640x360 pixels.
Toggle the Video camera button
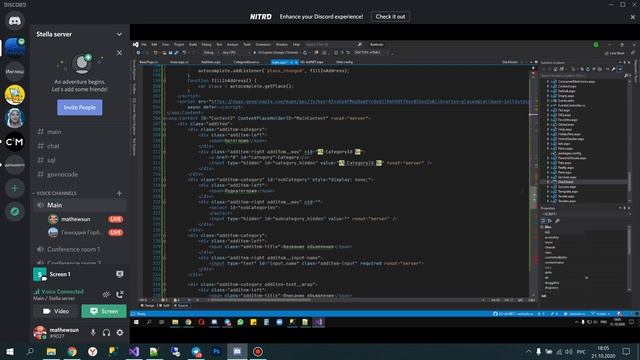(56, 311)
